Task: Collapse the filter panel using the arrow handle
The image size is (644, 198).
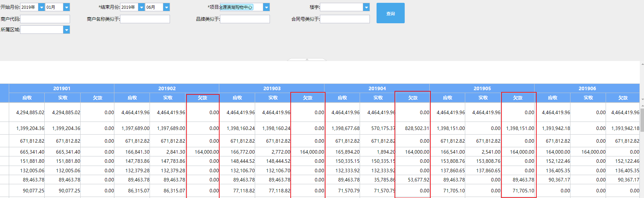Action: click(x=307, y=60)
